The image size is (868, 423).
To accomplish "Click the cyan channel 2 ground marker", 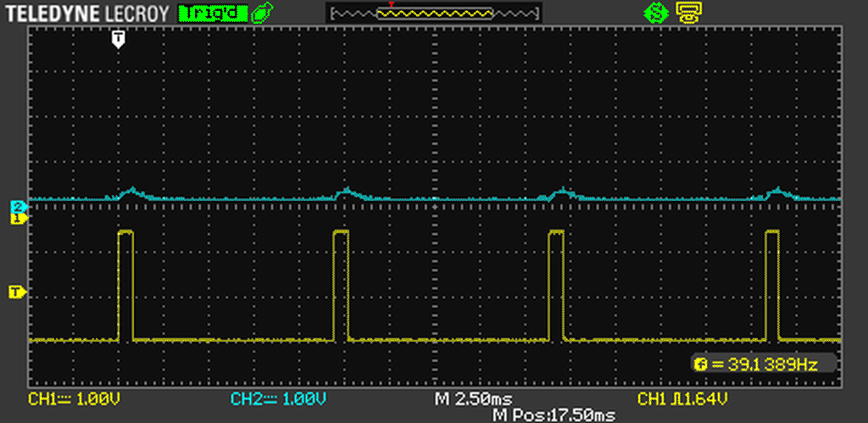I will point(19,207).
